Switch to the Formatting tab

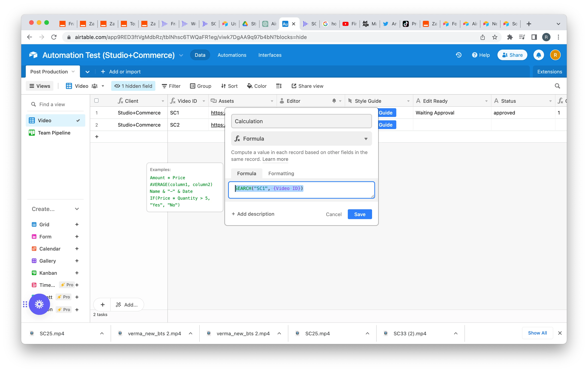coord(281,174)
